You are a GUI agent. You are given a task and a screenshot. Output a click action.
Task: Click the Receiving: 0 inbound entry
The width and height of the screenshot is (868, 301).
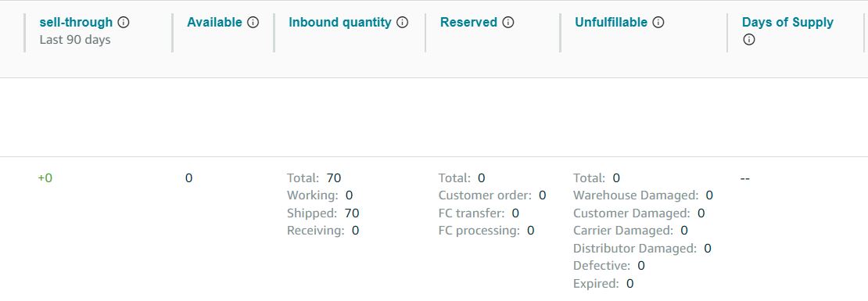pyautogui.click(x=323, y=230)
